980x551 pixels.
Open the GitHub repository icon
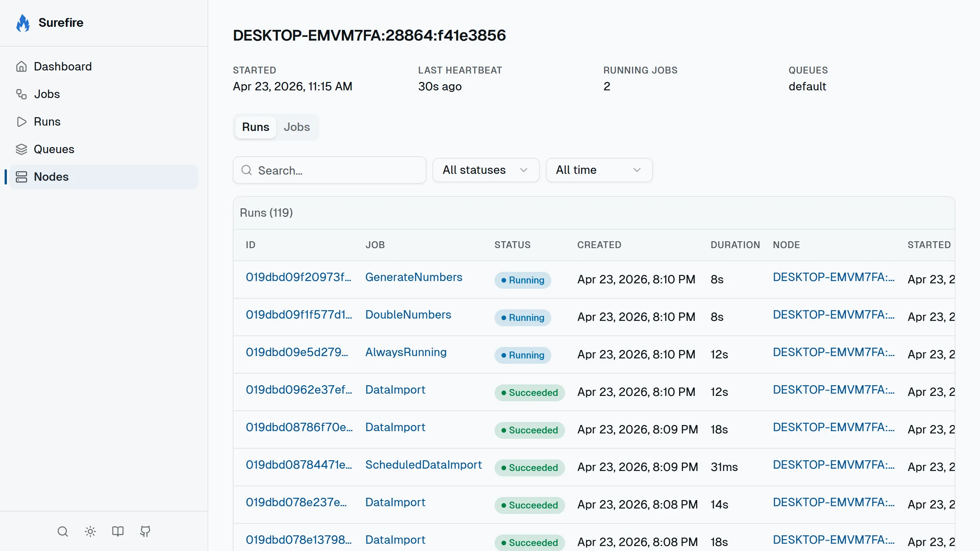point(145,531)
